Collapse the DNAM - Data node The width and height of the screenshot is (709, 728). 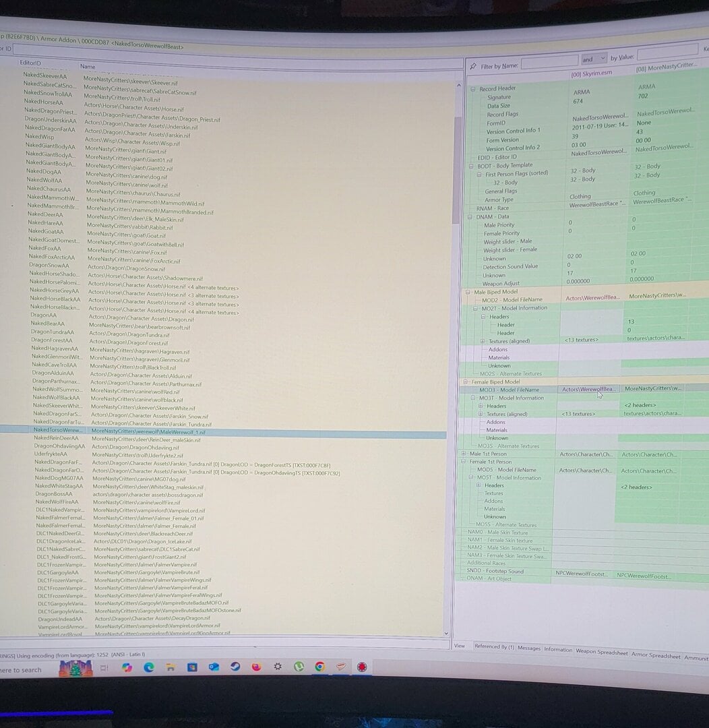pyautogui.click(x=470, y=217)
